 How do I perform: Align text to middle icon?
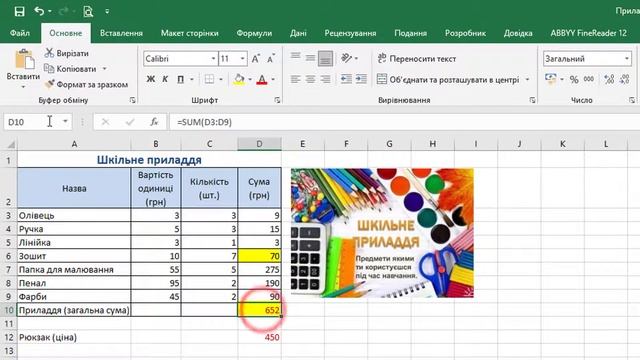click(310, 58)
